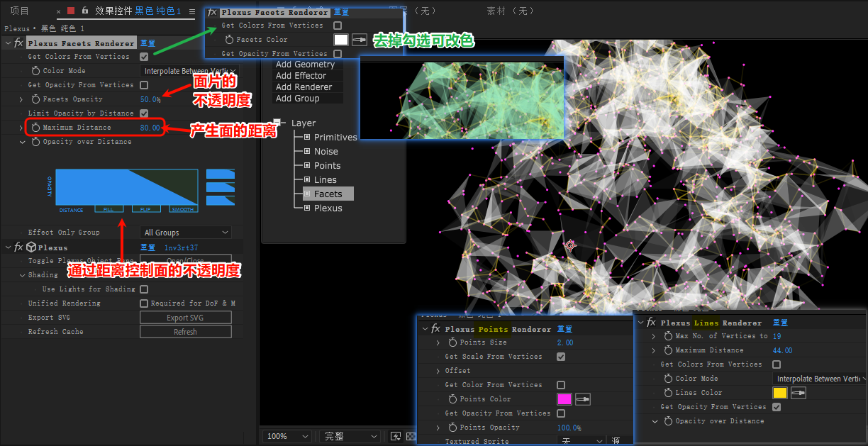This screenshot has width=868, height=446.
Task: Toggle Get Opacity From Vertices in Points Renderer
Action: coord(561,413)
